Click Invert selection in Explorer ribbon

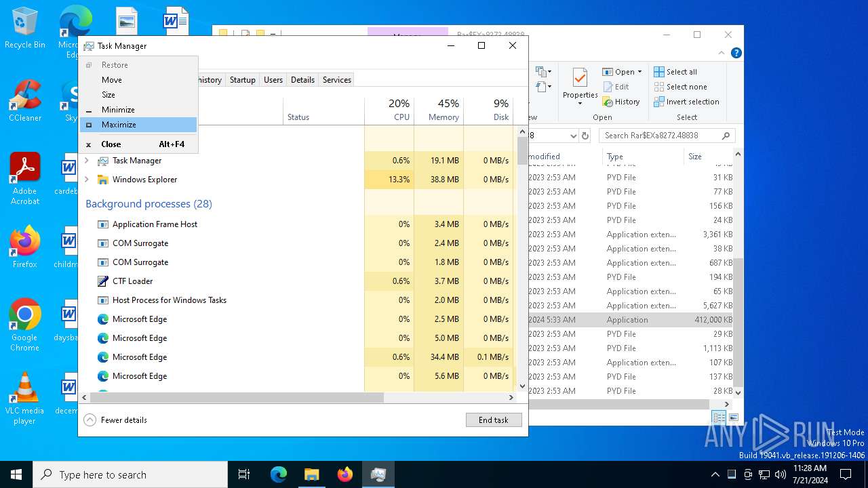click(x=686, y=102)
